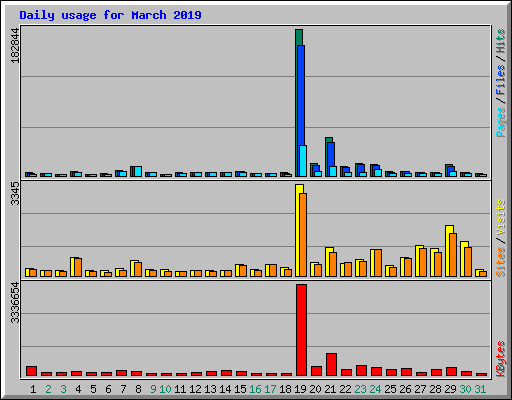
Task: Click the orange Sites bar for day 29
Action: pos(453,255)
